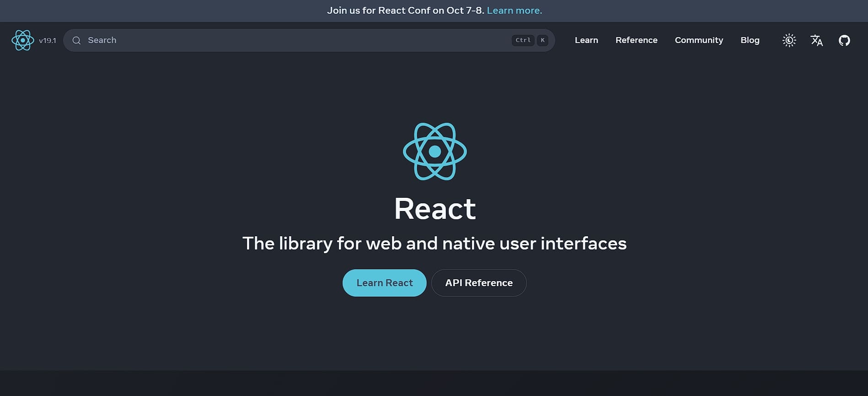Open the translations language icon
The image size is (868, 396).
(816, 40)
